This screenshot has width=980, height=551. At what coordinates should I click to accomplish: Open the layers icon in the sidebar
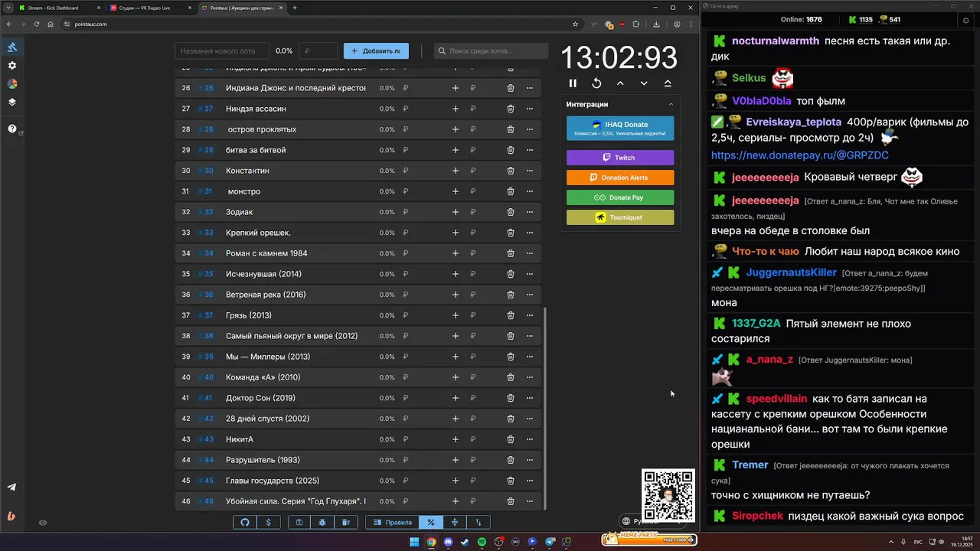tap(12, 102)
